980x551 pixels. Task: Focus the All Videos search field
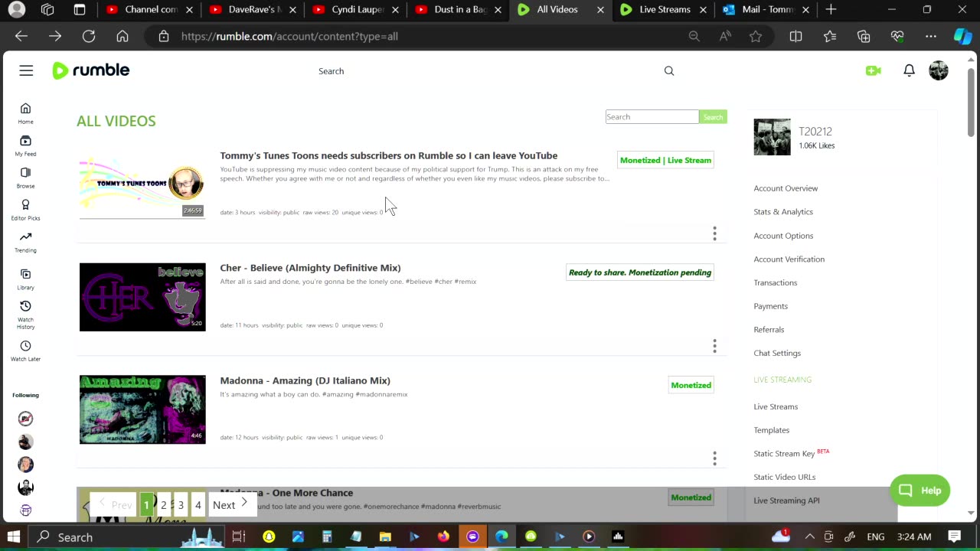(652, 117)
